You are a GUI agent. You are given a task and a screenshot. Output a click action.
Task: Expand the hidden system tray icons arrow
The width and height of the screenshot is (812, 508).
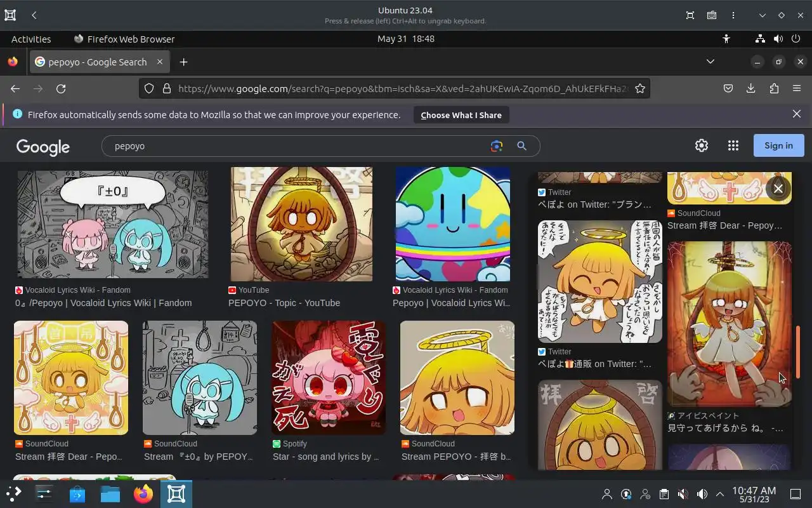(x=720, y=494)
